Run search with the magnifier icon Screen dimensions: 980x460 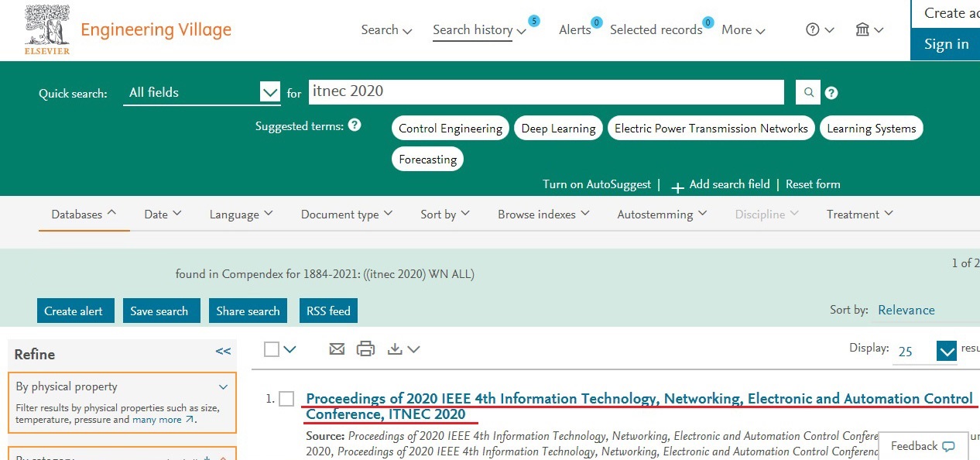tap(808, 93)
